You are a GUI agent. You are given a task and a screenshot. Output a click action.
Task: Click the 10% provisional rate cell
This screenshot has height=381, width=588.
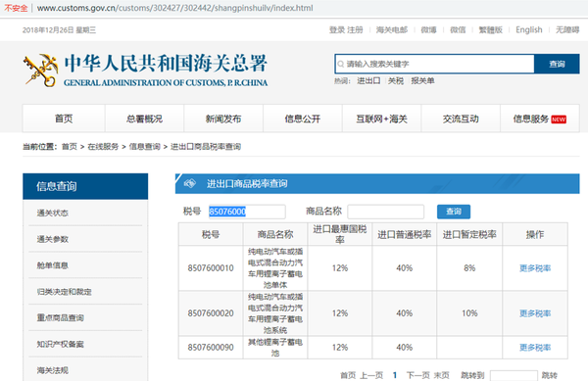pyautogui.click(x=469, y=313)
